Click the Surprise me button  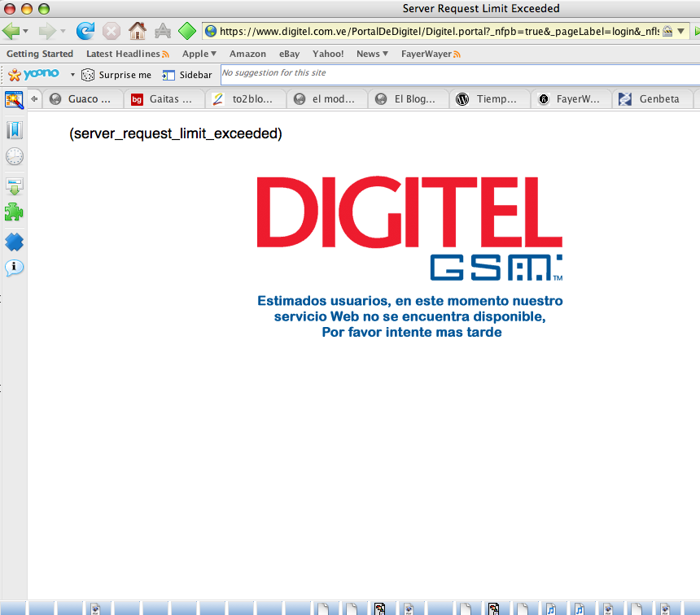point(116,75)
